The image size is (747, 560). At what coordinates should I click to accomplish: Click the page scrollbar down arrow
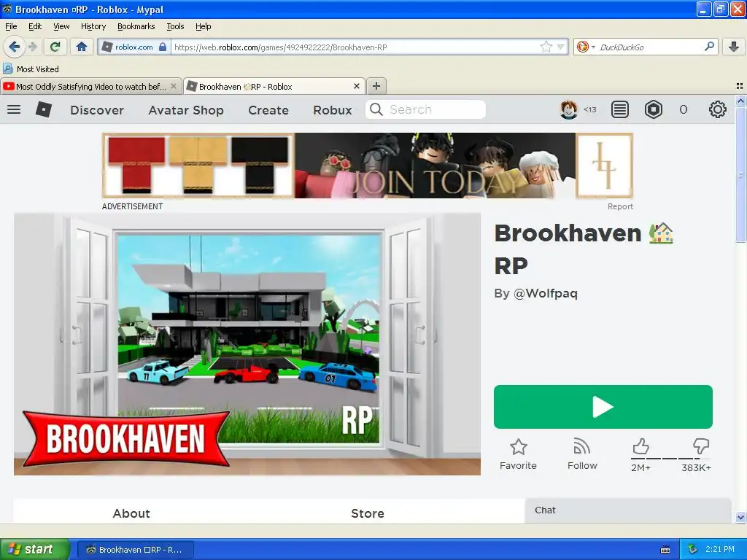(740, 517)
